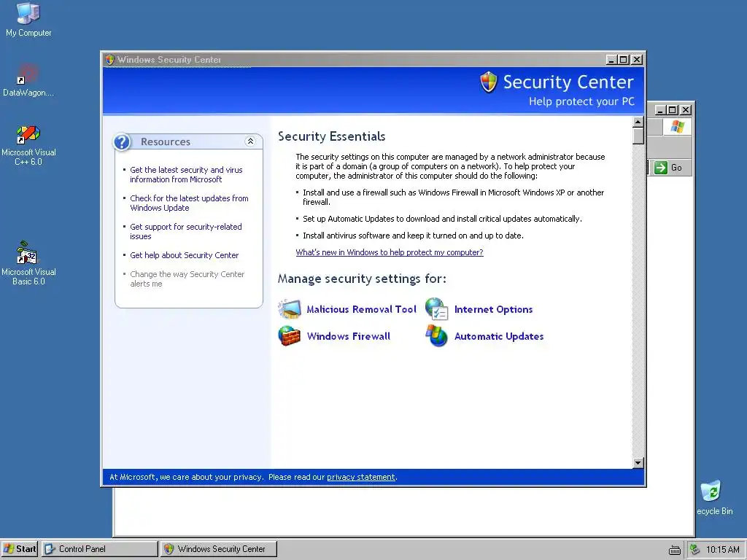
Task: Open Automatic Updates text link
Action: [x=499, y=336]
